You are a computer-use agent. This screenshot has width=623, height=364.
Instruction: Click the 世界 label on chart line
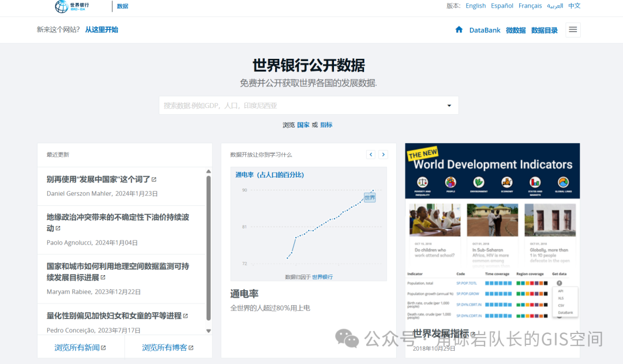(x=370, y=197)
